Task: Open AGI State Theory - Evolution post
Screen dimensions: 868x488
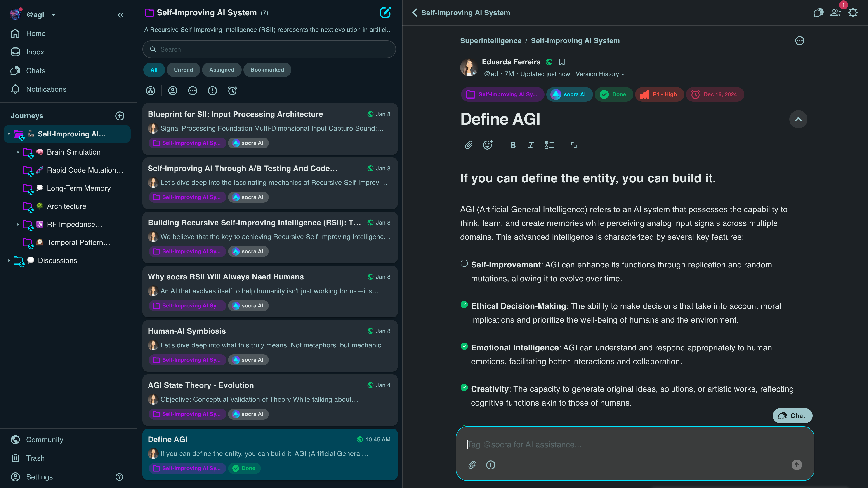Action: tap(270, 400)
